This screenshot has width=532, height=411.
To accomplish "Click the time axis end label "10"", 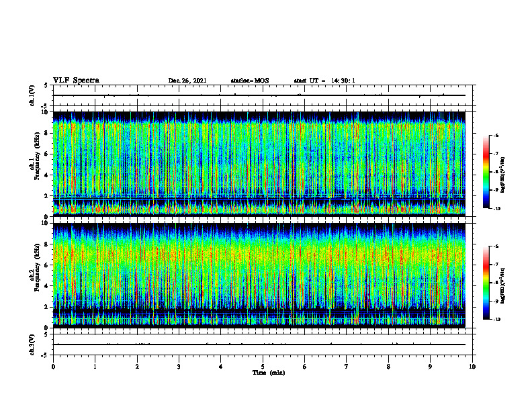I will coord(472,367).
